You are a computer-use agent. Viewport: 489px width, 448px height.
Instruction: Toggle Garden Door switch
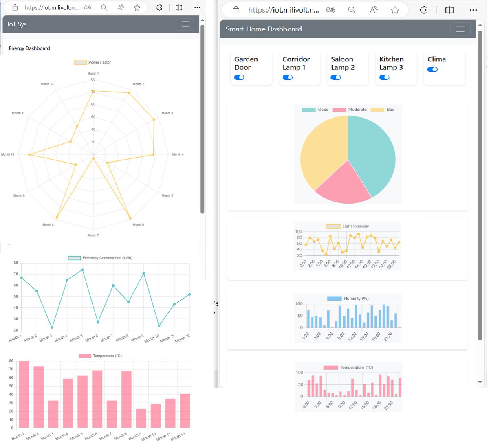[x=239, y=77]
